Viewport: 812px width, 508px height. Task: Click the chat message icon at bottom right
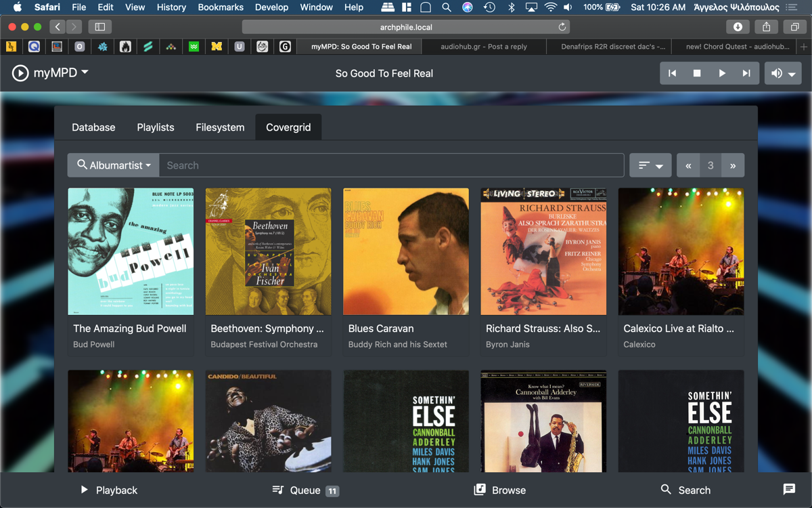(789, 490)
